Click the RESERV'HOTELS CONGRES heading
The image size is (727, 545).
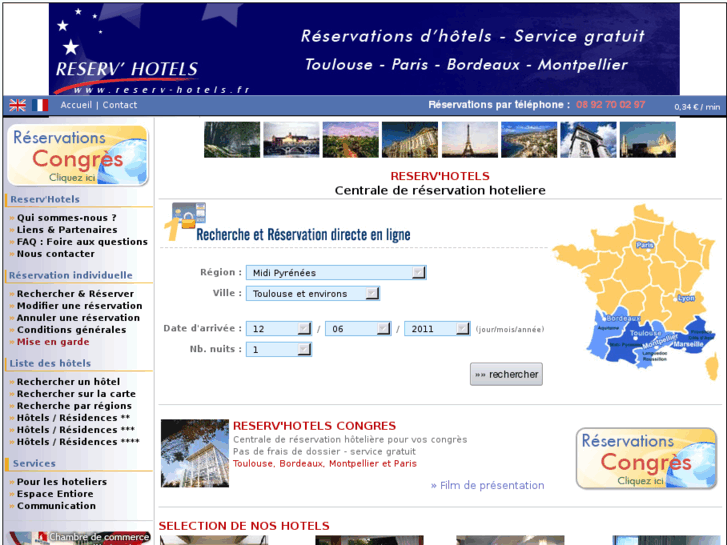click(x=314, y=426)
